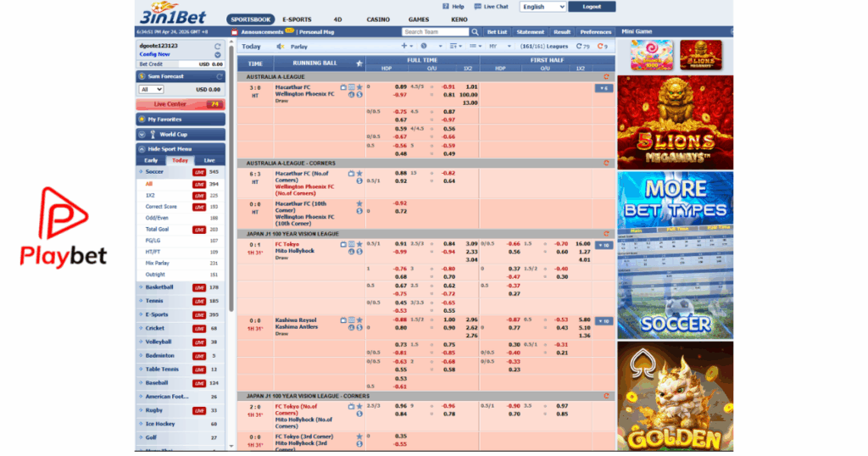The height and width of the screenshot is (456, 868).
Task: Toggle the sound mute speaker icon
Action: pyautogui.click(x=281, y=47)
